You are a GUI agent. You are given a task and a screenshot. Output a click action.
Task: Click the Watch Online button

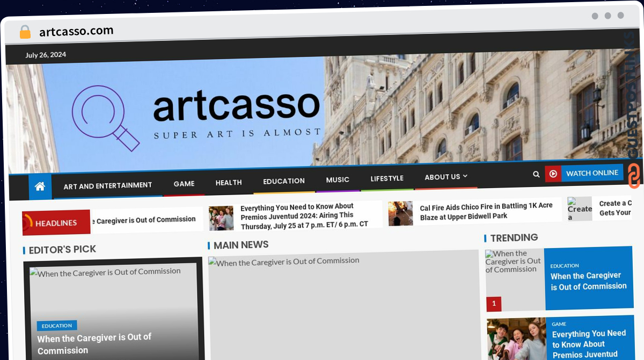click(x=592, y=173)
